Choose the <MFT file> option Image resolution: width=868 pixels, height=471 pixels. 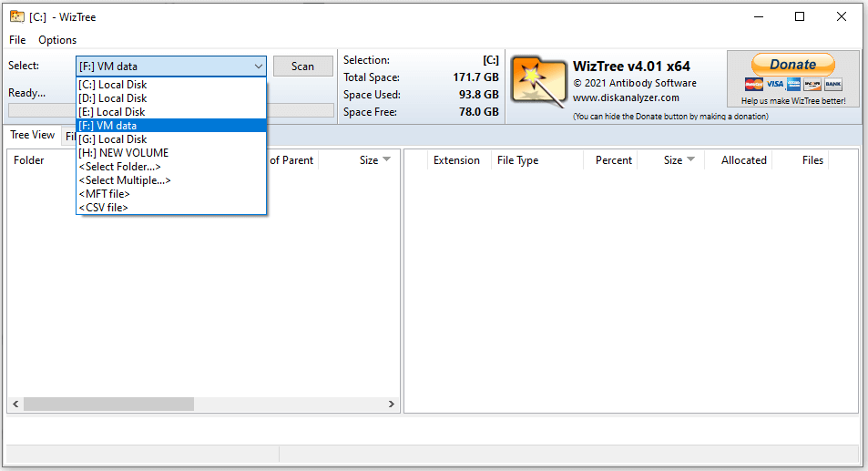pyautogui.click(x=104, y=194)
